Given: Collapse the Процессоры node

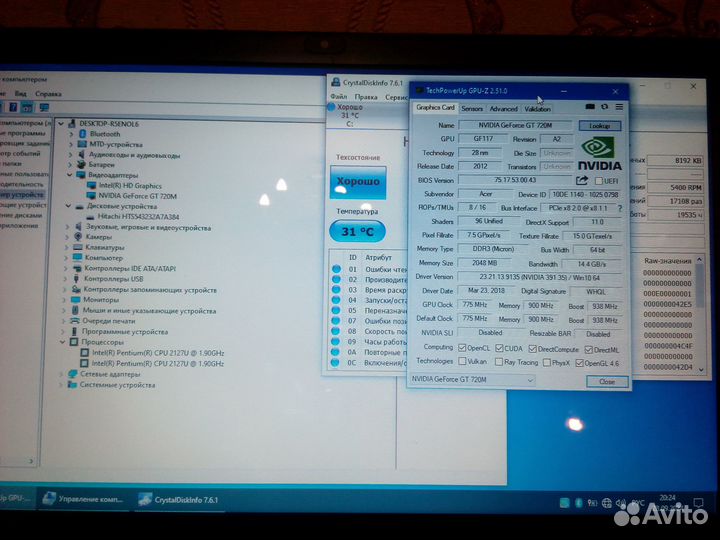Looking at the screenshot, I should 63,342.
